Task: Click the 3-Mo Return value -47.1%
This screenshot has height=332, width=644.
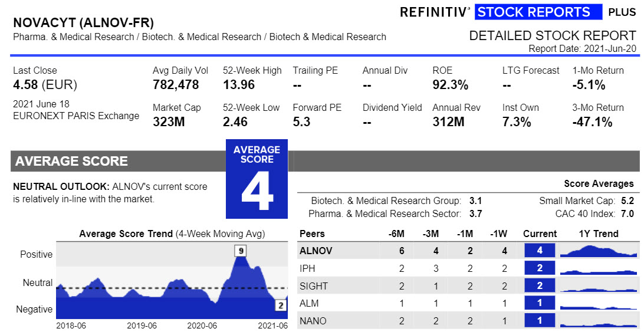Action: click(592, 122)
